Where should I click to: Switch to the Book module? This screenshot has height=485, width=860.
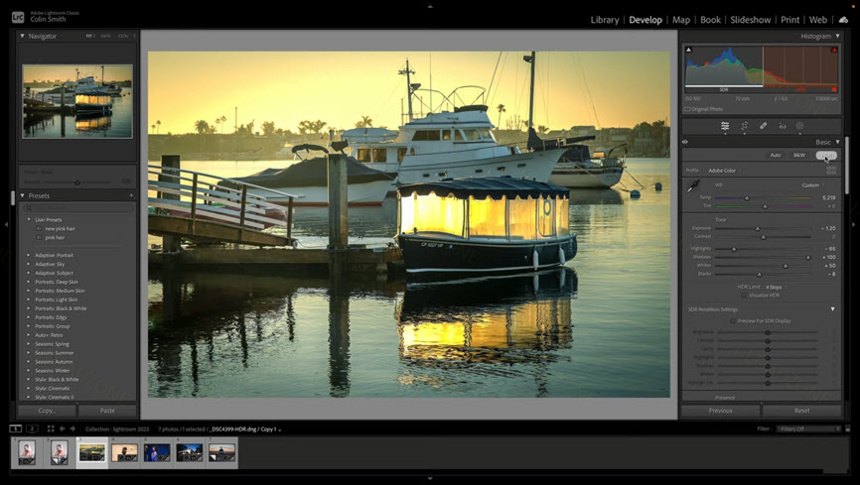coord(710,20)
